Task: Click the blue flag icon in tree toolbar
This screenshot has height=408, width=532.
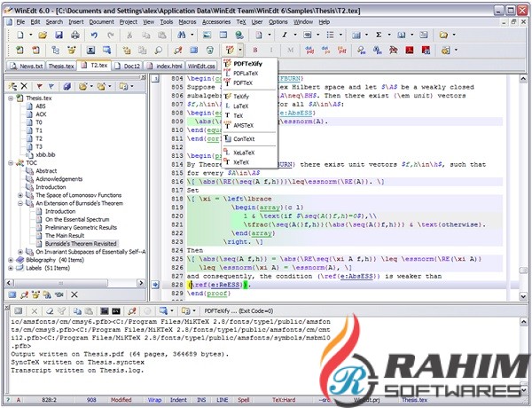Action: [x=51, y=86]
